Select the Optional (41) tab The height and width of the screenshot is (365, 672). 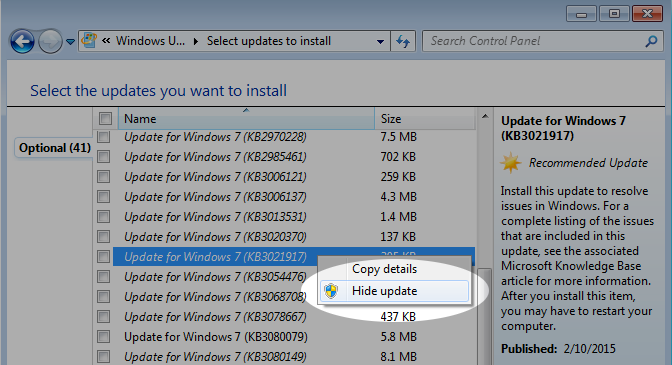pos(54,148)
